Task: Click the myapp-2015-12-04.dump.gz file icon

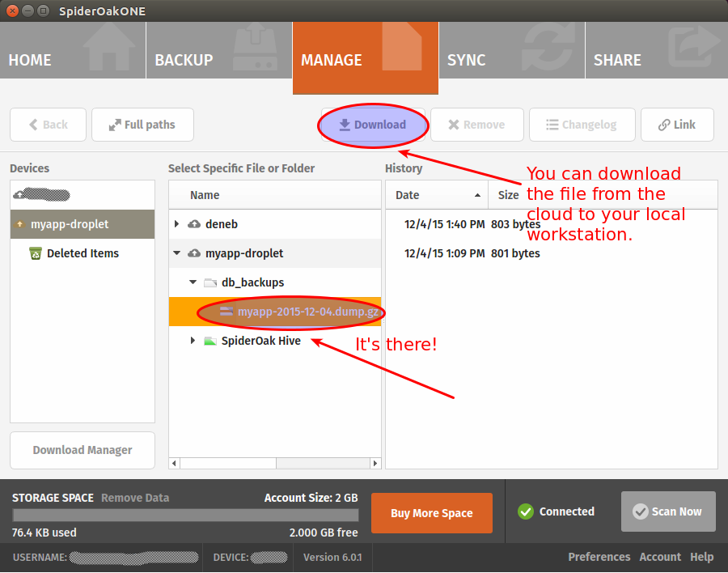Action: pos(226,312)
